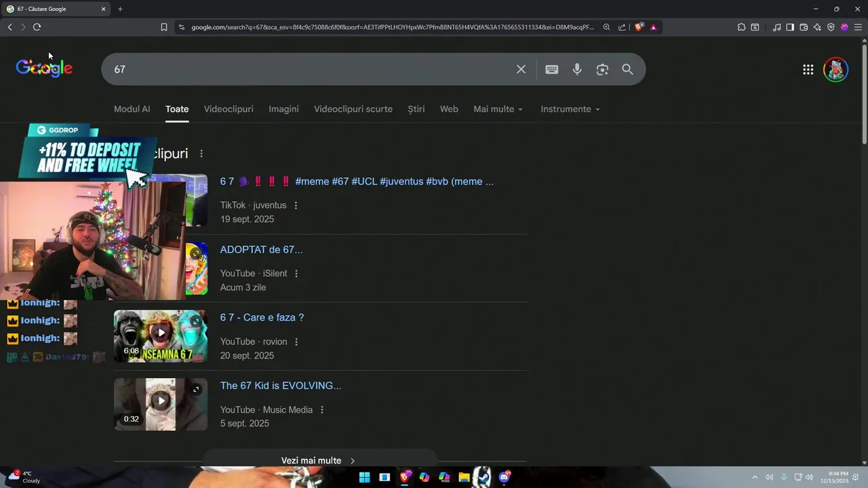Clear the search box with the X icon

(x=521, y=69)
